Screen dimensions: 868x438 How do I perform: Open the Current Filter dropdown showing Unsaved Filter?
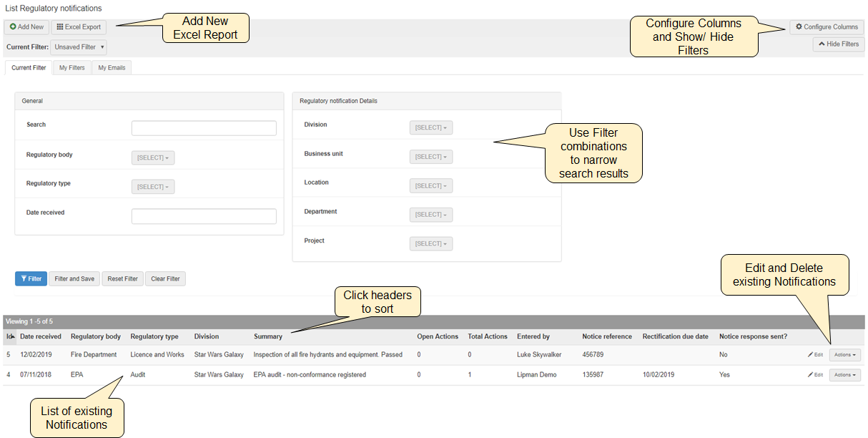coord(79,47)
